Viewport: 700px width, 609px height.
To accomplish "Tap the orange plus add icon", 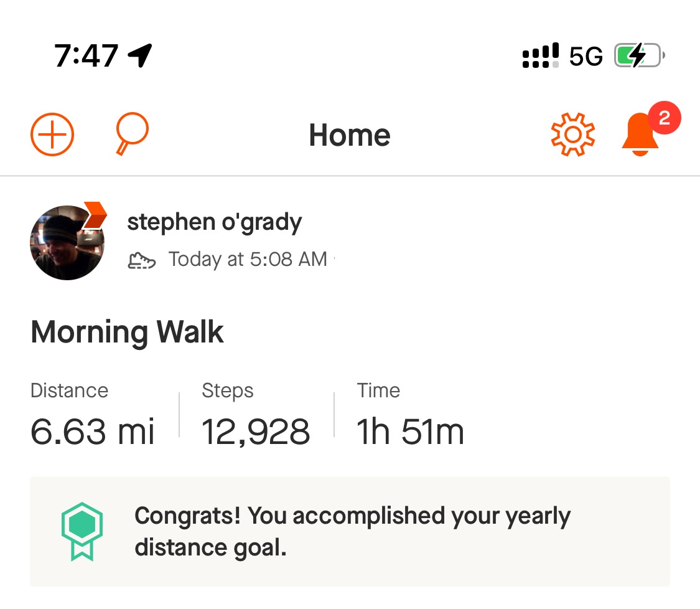I will click(x=52, y=135).
